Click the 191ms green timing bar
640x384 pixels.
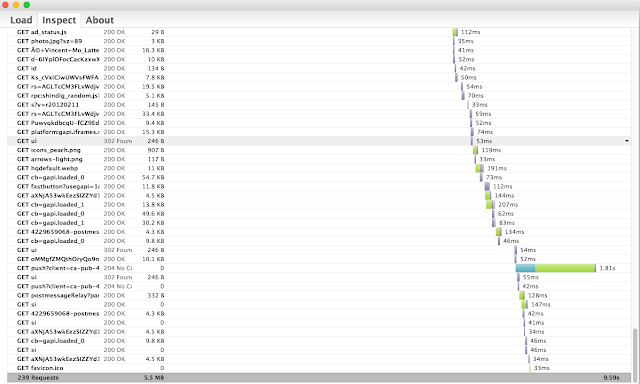480,168
